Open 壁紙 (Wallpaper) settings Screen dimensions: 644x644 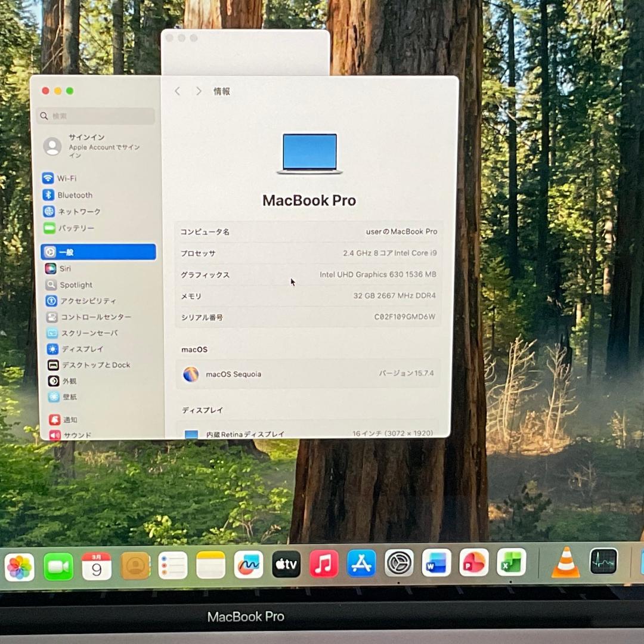pyautogui.click(x=69, y=397)
